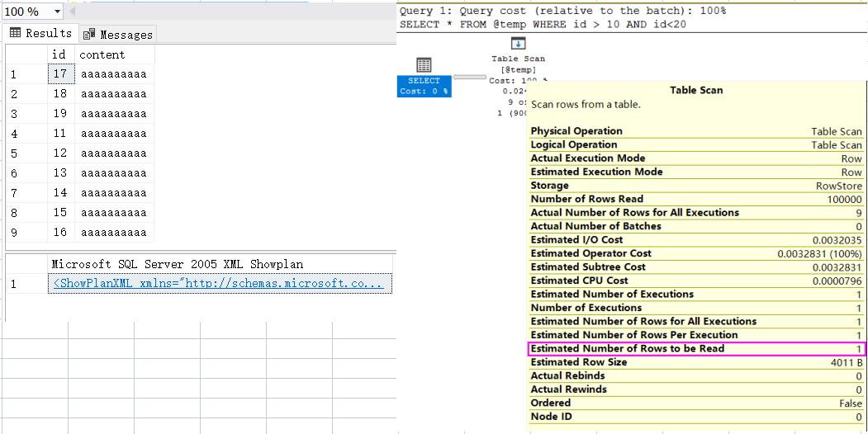
Task: Select the Table Scan operator icon
Action: click(x=518, y=44)
